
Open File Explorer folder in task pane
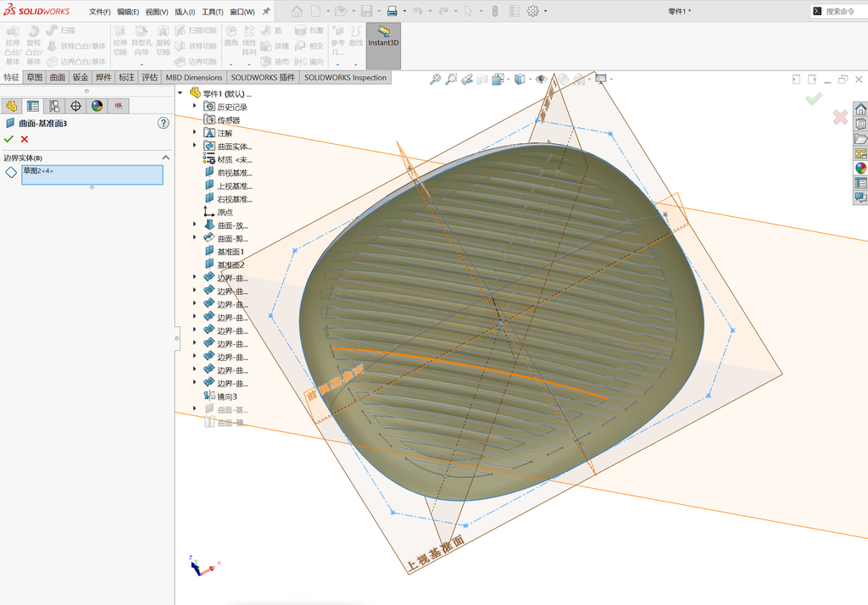[860, 138]
